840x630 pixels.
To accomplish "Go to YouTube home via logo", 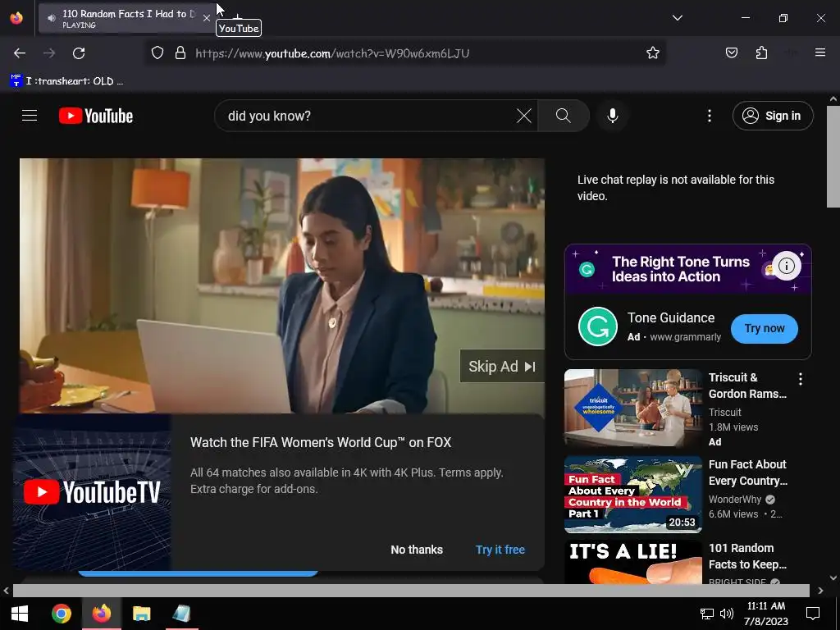I will pos(96,116).
